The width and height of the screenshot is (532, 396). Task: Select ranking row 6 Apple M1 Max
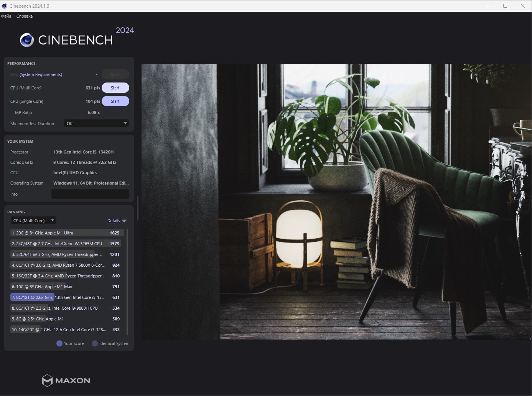(67, 287)
